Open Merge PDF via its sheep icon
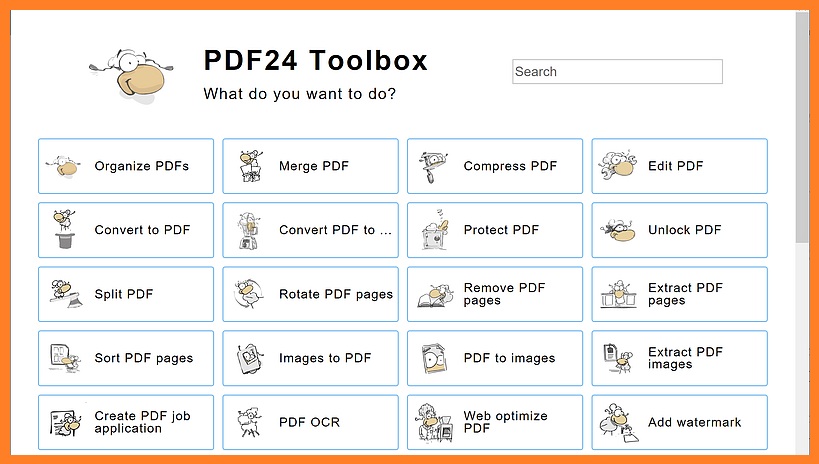Viewport: 819px width, 464px height. pos(251,166)
